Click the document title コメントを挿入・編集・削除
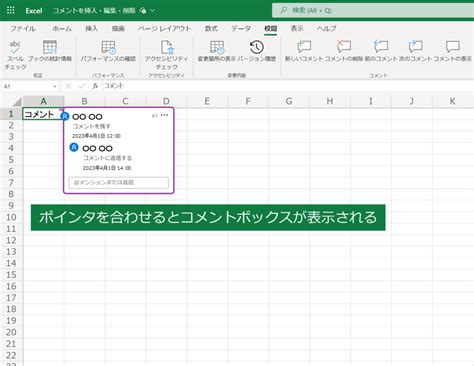This screenshot has height=366, width=474. tap(94, 11)
